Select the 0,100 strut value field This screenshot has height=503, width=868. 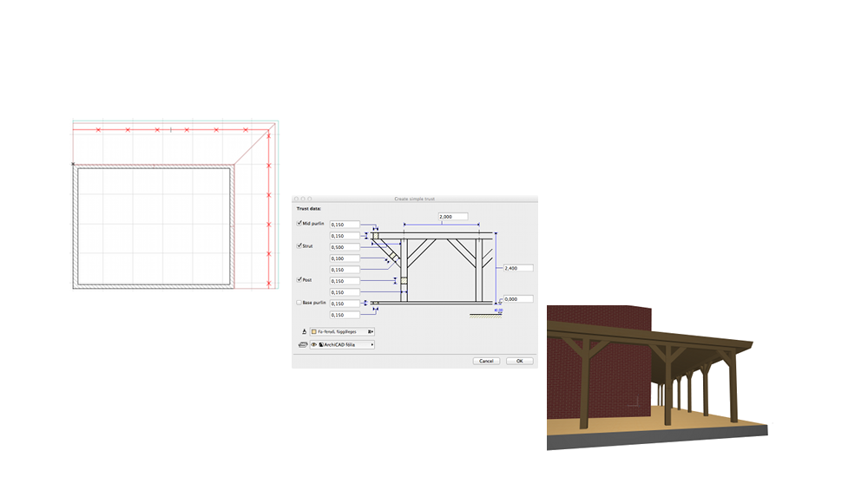[x=345, y=258]
